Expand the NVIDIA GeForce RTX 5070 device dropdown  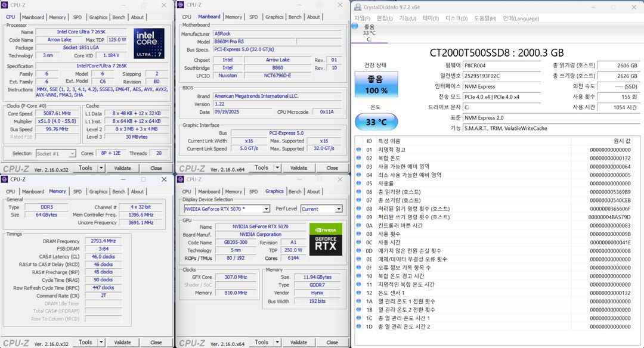click(266, 209)
